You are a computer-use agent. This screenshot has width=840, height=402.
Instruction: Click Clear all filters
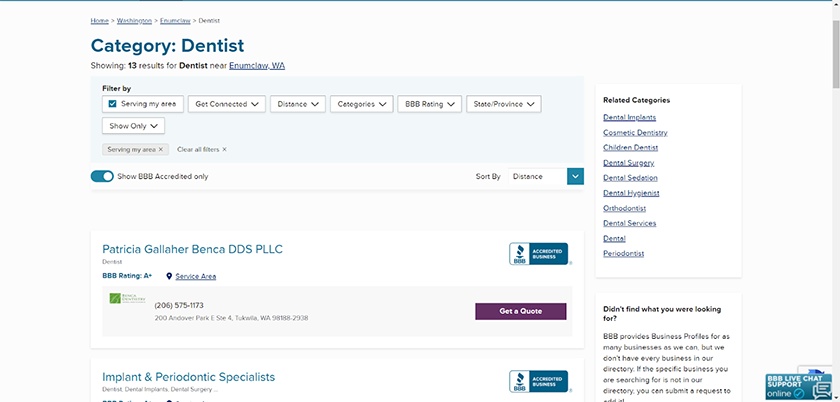coord(202,150)
